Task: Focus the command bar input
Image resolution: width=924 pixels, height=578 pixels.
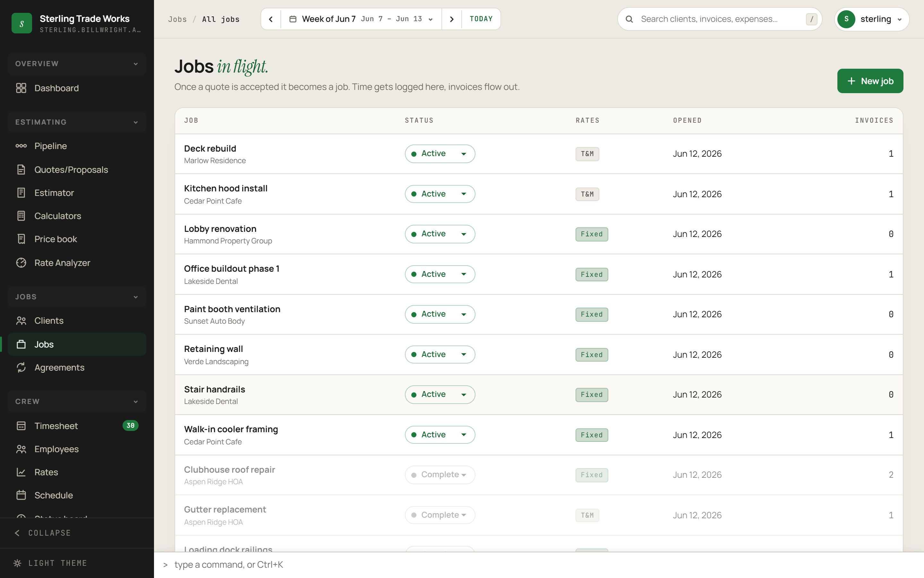Action: (x=538, y=565)
